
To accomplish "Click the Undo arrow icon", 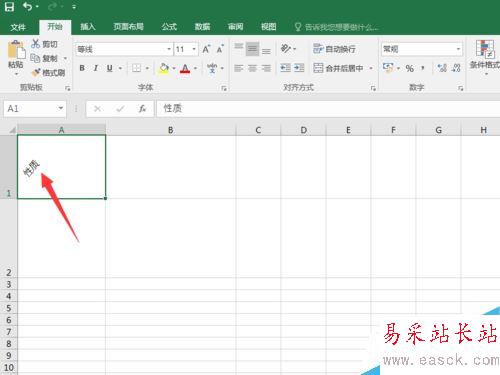I will pyautogui.click(x=28, y=6).
